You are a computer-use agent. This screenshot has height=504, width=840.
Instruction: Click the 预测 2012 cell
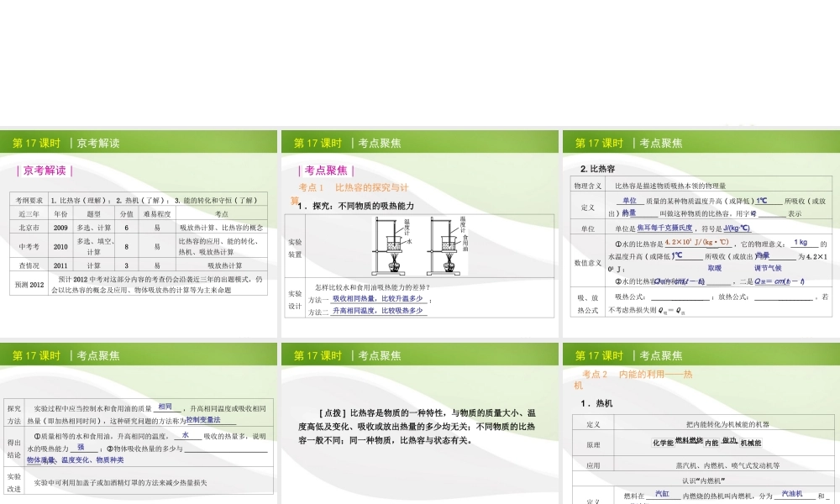click(x=29, y=285)
